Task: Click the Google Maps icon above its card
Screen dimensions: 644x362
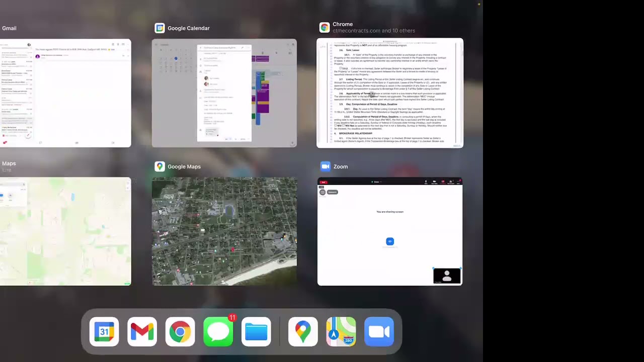Action: click(159, 166)
